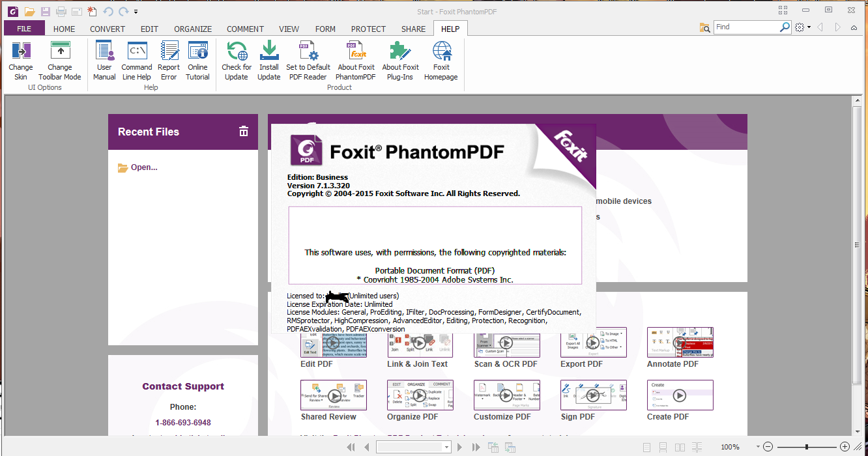Open the Command Line Help

(x=136, y=60)
